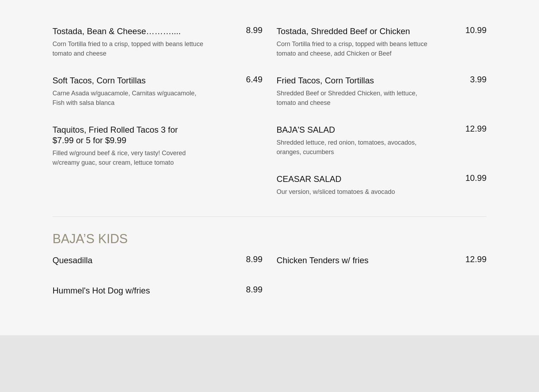This screenshot has width=539, height=392.
Task: Click the 12.99 price beside BAJA'S SALAD
Action: tap(476, 129)
